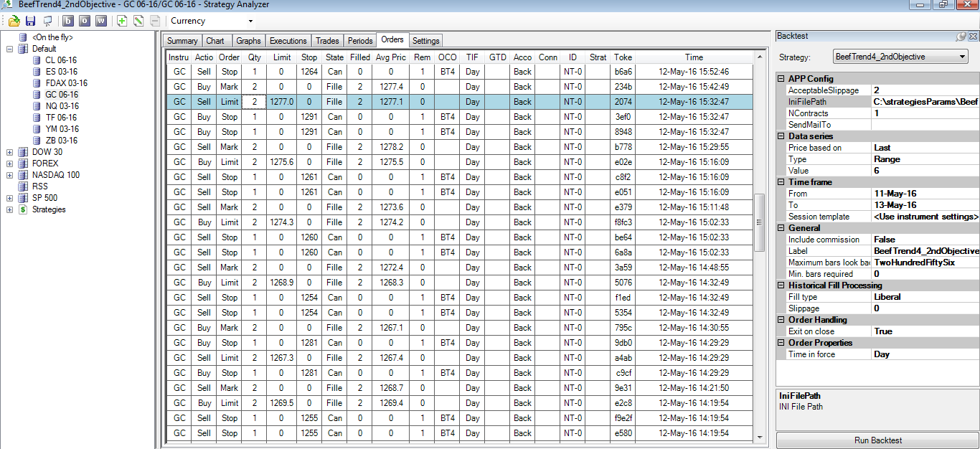Expand the DOW 30 tree node
The height and width of the screenshot is (449, 980).
click(10, 152)
